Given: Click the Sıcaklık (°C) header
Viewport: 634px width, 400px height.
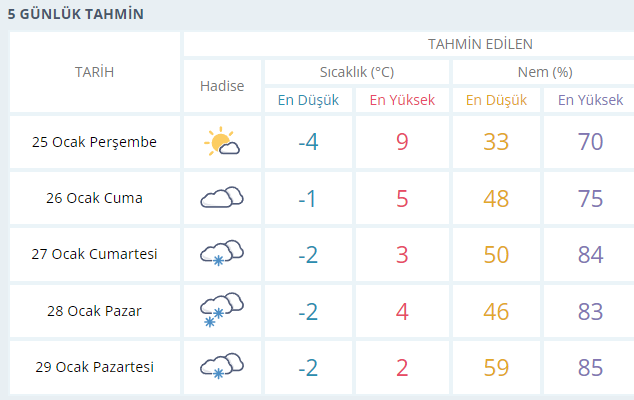Looking at the screenshot, I should [x=356, y=72].
